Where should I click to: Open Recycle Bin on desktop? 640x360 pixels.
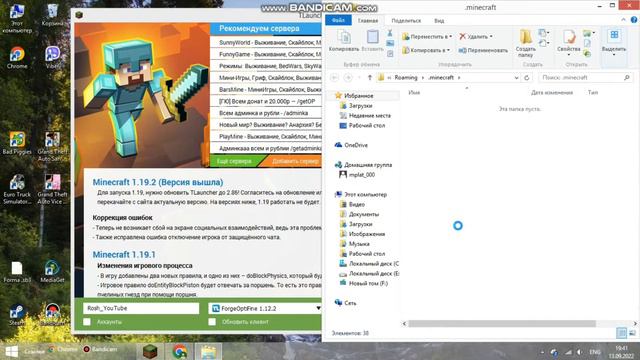coord(53,15)
